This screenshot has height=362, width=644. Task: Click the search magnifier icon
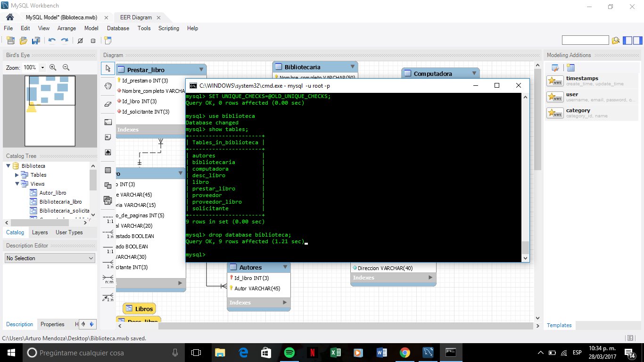coord(615,41)
